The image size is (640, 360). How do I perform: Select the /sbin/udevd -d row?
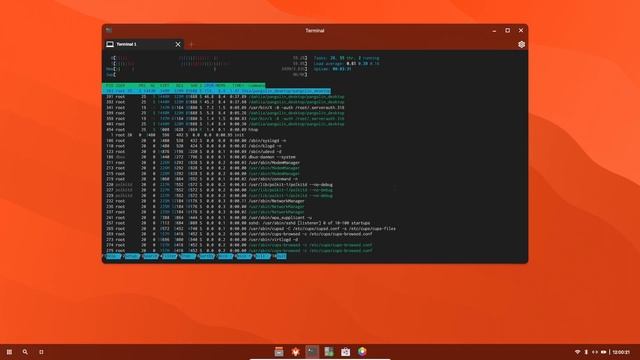pos(194,151)
